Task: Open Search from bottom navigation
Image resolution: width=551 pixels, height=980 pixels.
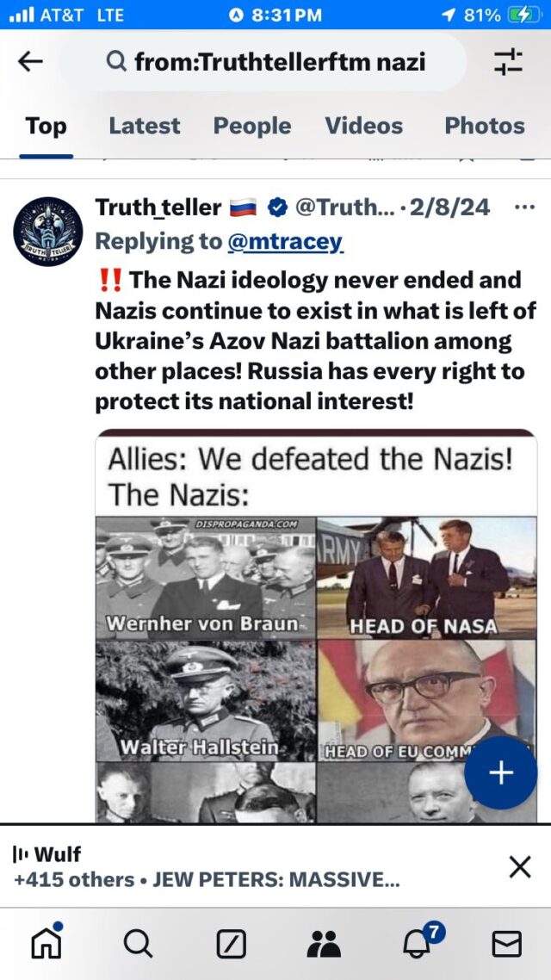Action: click(x=138, y=944)
